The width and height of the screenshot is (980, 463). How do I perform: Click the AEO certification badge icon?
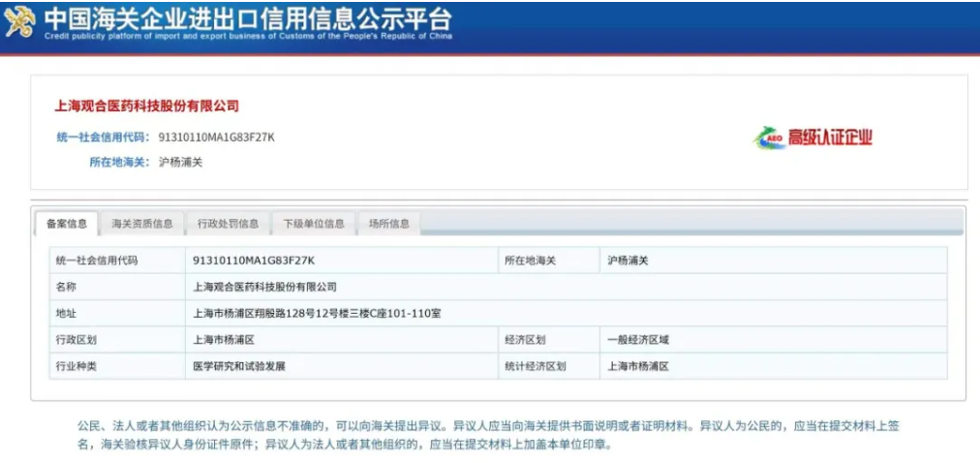[x=769, y=138]
